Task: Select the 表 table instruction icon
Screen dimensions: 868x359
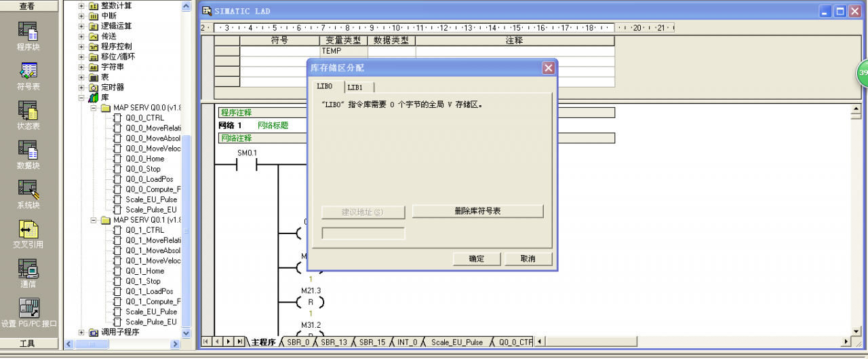Action: pos(94,77)
